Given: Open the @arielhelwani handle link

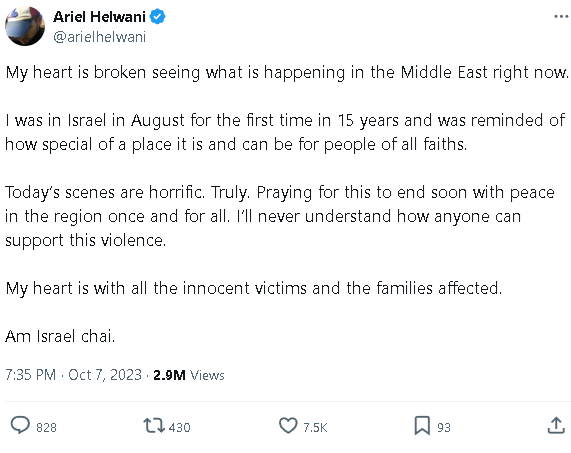Looking at the screenshot, I should coord(99,37).
